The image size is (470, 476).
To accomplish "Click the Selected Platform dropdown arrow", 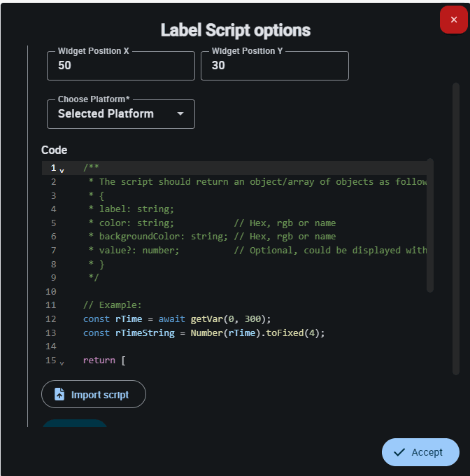I will pos(180,113).
